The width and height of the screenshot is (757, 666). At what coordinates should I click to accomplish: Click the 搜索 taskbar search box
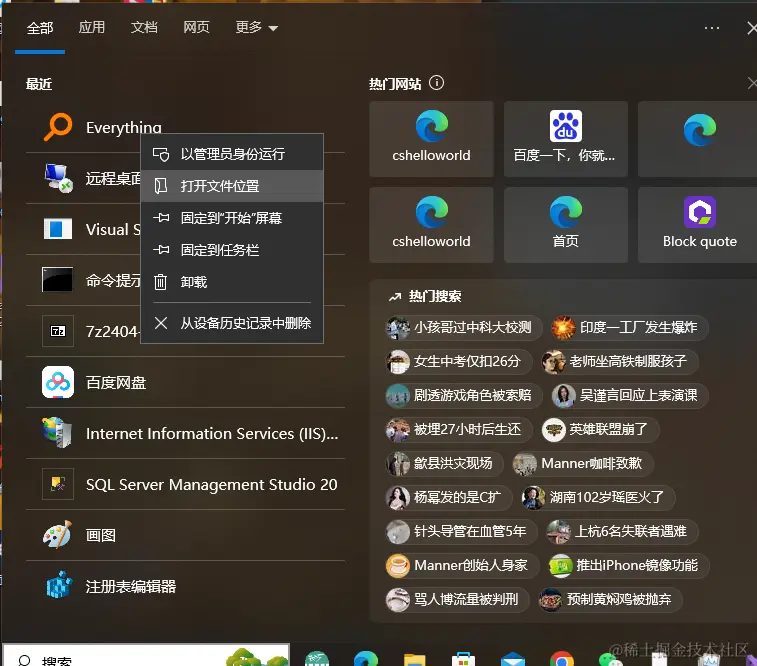tap(146, 656)
